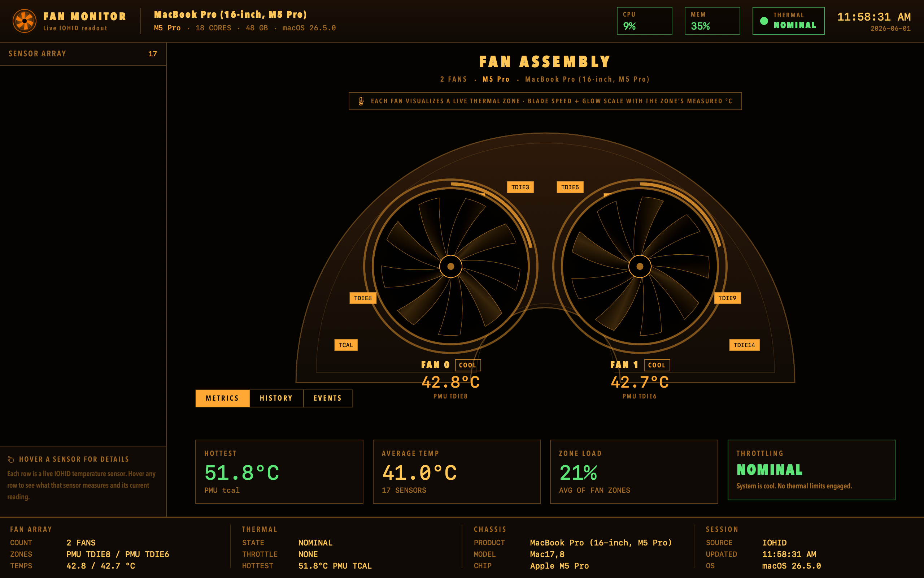This screenshot has height=578, width=924.
Task: Click footer hottest '51.8°C PMU TCAL'
Action: coord(335,566)
